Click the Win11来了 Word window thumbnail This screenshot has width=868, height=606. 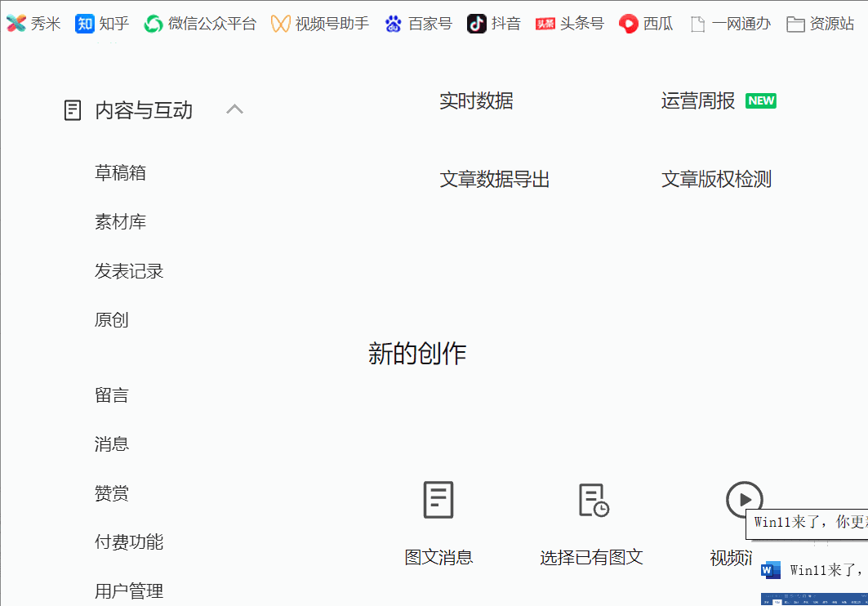[814, 599]
